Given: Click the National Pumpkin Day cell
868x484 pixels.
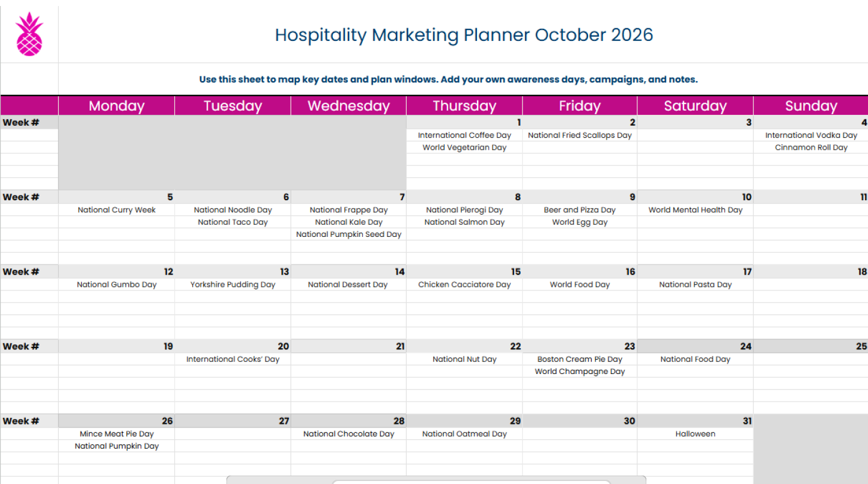Looking at the screenshot, I should coord(117,446).
